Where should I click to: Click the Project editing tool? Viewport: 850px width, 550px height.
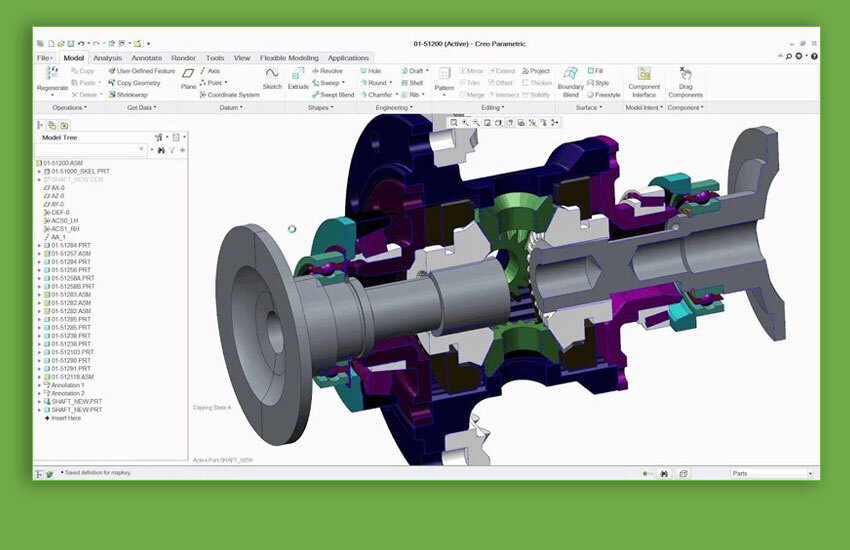(536, 71)
